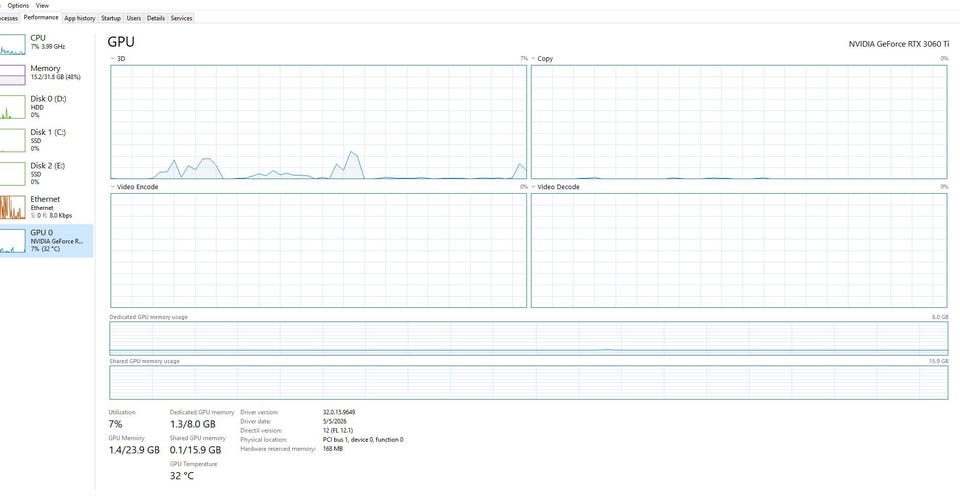The height and width of the screenshot is (499, 960).
Task: Click the 8.0 GB dedicated graph maximum label
Action: tap(940, 317)
